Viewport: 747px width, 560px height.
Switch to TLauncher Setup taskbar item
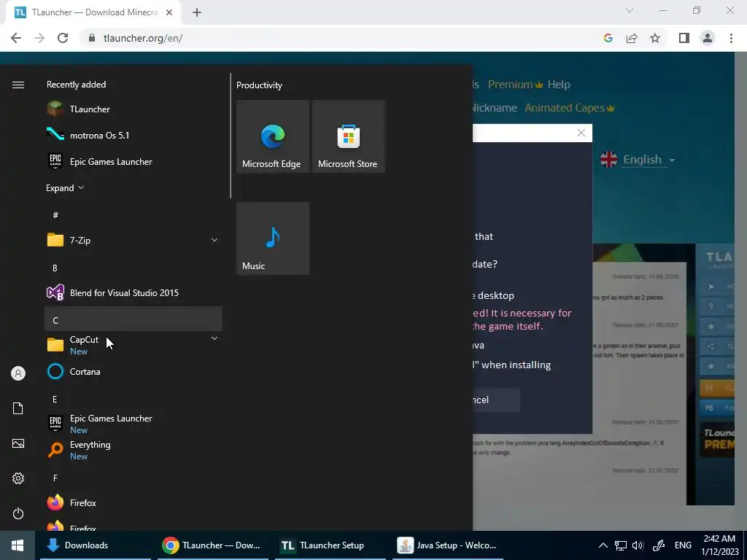pos(330,545)
